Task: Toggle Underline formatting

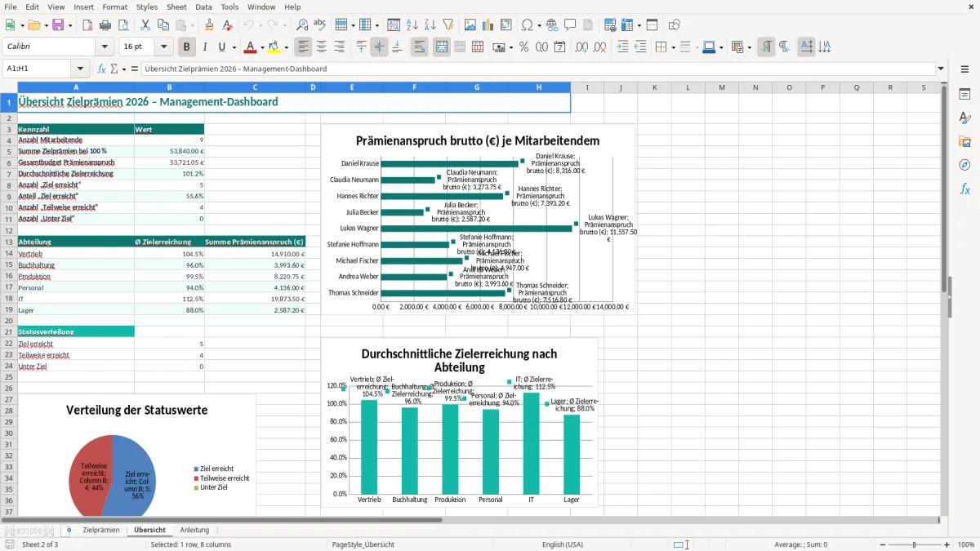Action: [222, 47]
